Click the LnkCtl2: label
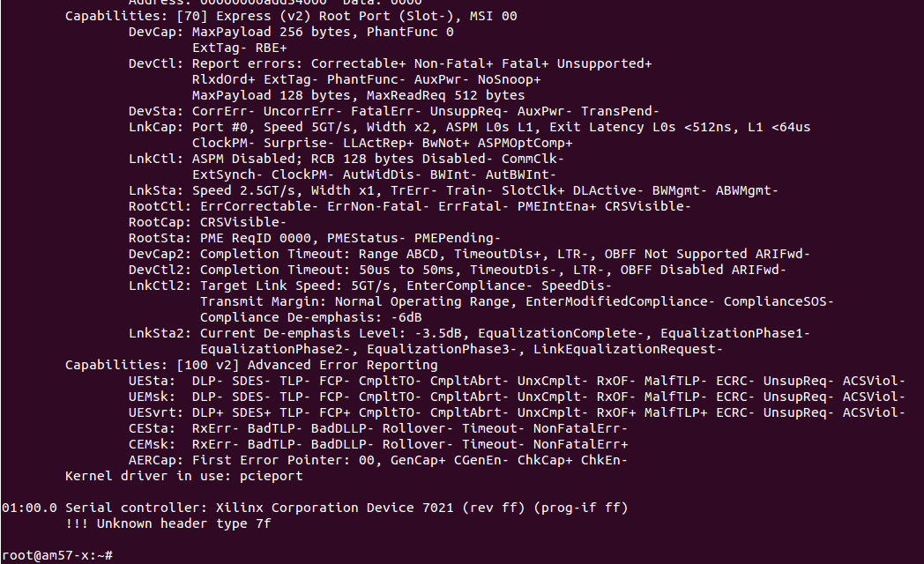 click(x=160, y=286)
